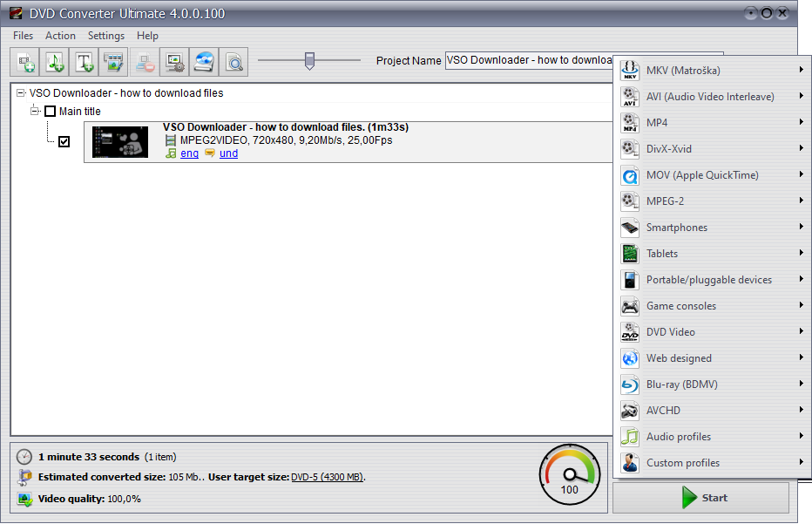Viewport: 812px width, 524px height.
Task: Click the disc burn toolbar icon
Action: pos(204,62)
